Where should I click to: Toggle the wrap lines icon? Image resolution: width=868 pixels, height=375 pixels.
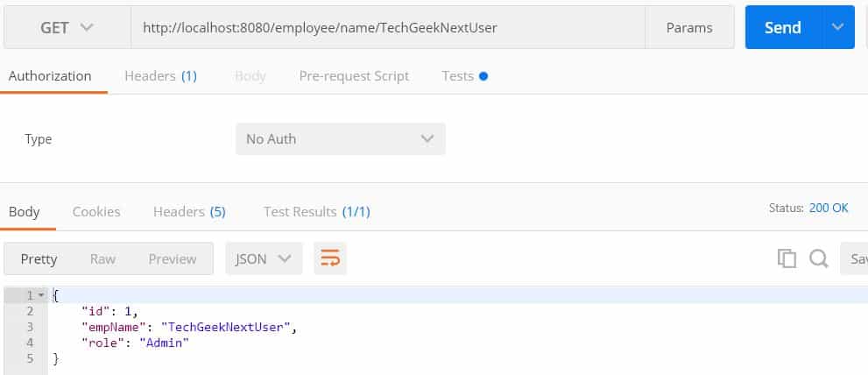330,258
